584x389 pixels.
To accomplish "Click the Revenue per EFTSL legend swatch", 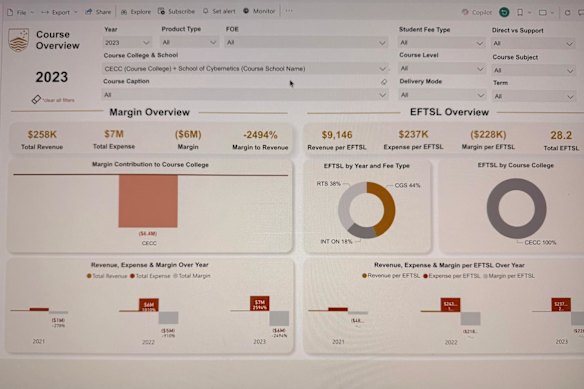I will 364,276.
